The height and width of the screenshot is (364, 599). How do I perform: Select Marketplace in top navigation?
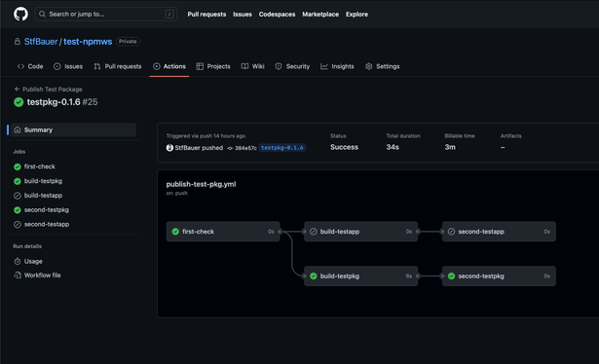[320, 15]
